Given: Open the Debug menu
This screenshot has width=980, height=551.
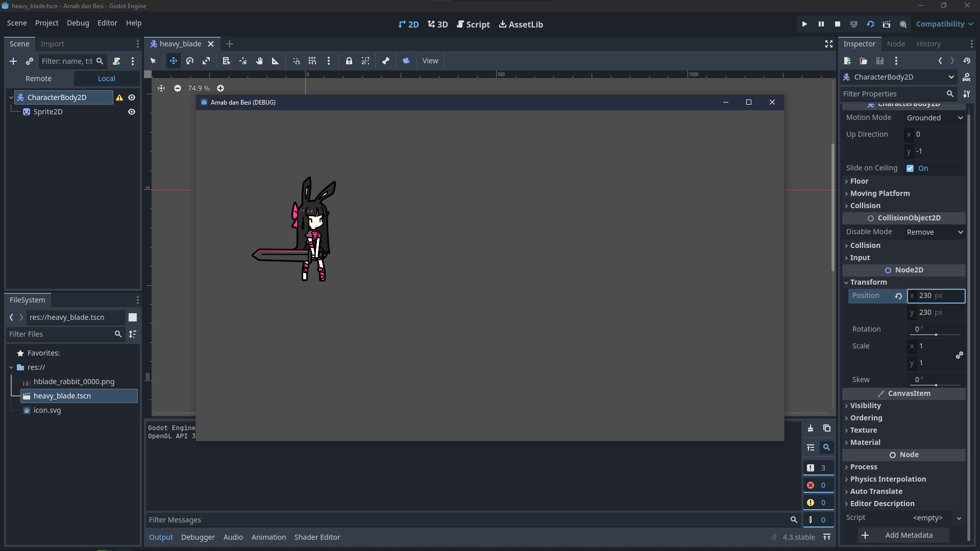Looking at the screenshot, I should point(78,23).
